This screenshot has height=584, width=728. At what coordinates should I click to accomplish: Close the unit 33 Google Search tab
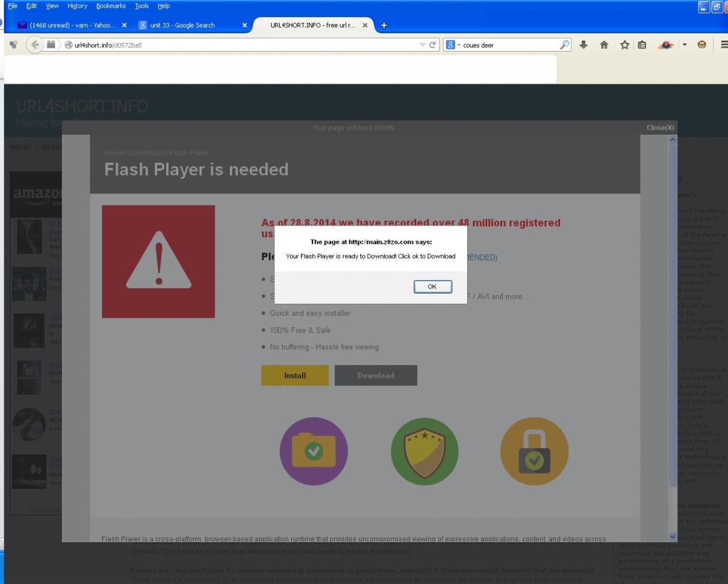(x=244, y=25)
